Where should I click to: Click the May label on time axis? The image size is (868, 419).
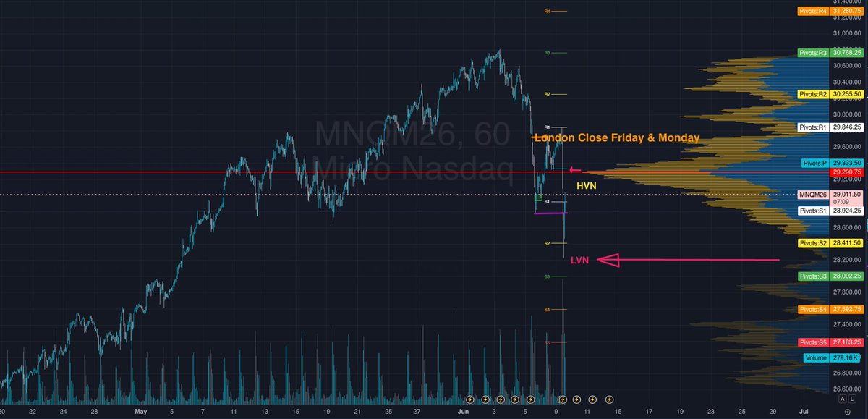point(141,410)
